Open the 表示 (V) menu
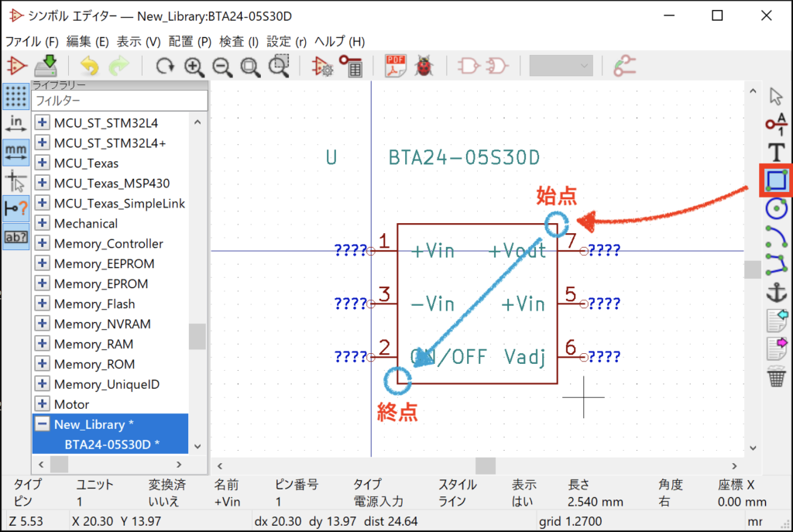793x532 pixels. pyautogui.click(x=139, y=42)
